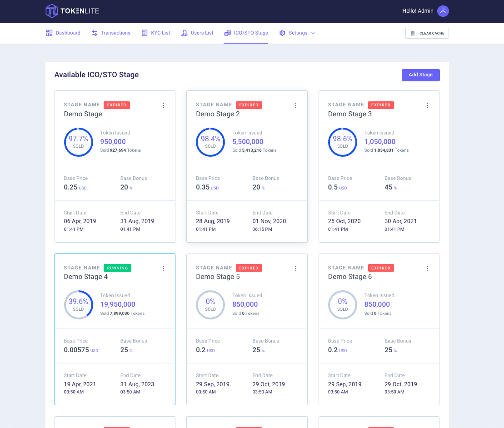The image size is (504, 428).
Task: Go to the Dashboard tab
Action: 63,33
